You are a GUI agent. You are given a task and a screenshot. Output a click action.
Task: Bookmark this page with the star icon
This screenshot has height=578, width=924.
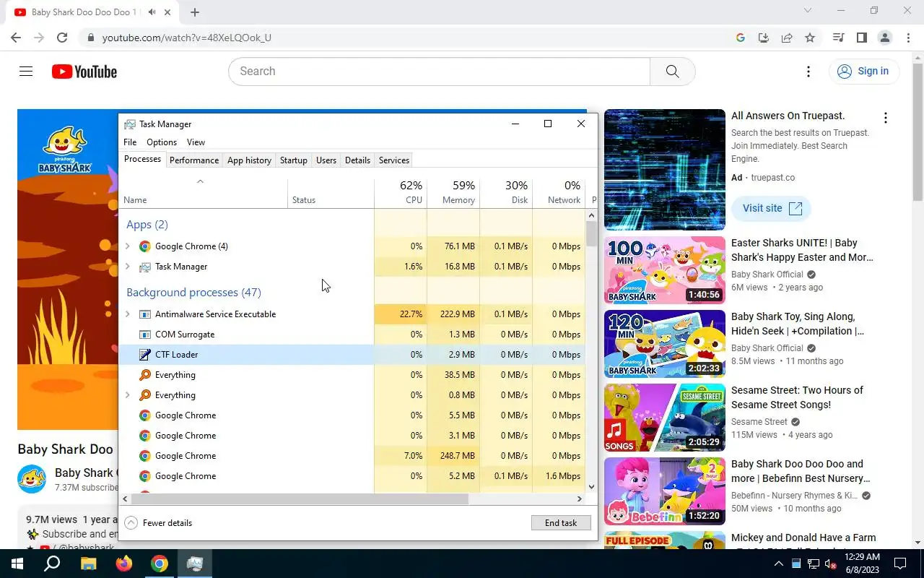(x=810, y=38)
